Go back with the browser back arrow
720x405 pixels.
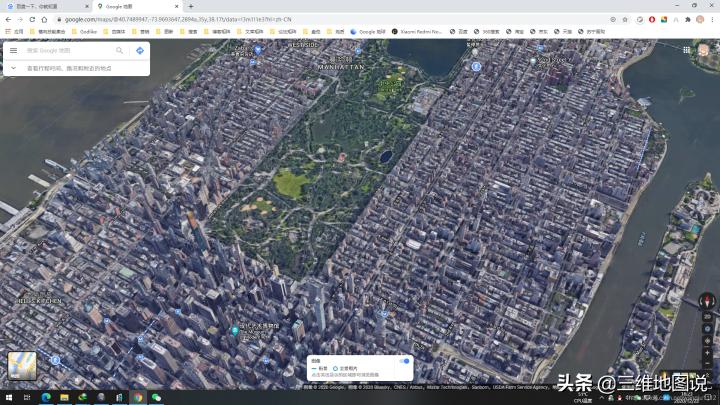pyautogui.click(x=8, y=19)
